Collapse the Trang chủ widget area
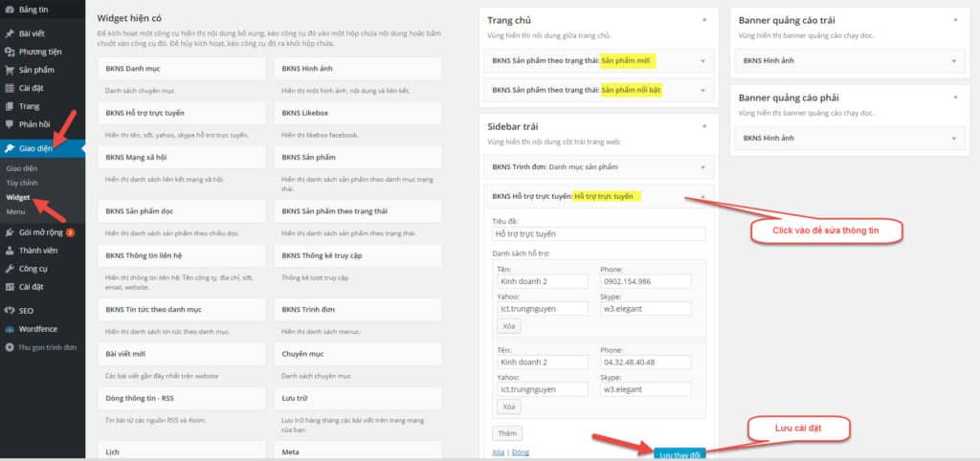The image size is (980, 461). point(703,19)
